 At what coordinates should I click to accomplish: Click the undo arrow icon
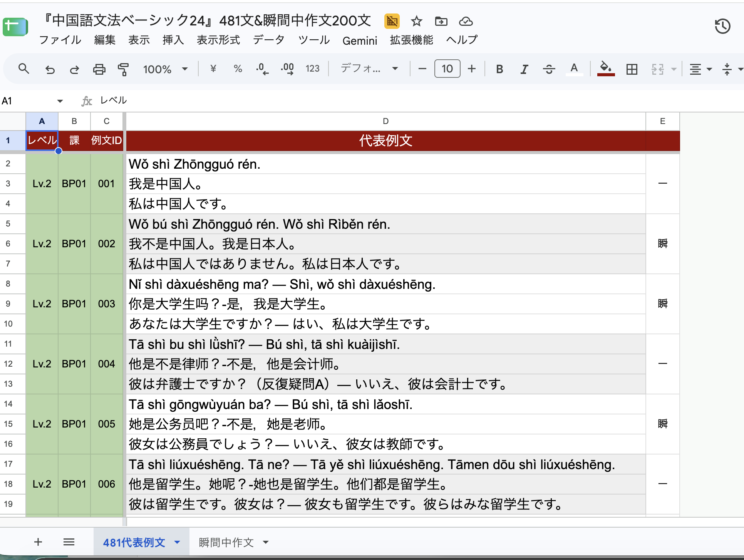[x=50, y=69]
